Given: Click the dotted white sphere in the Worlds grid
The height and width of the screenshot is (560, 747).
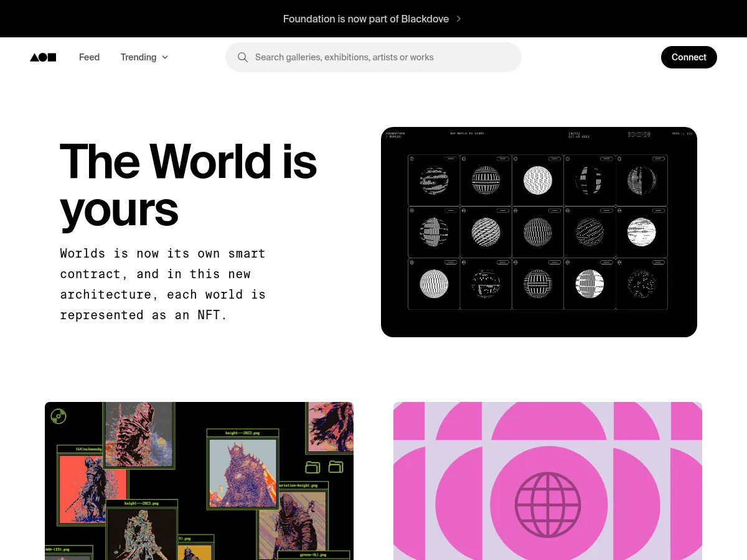Looking at the screenshot, I should pyautogui.click(x=538, y=180).
